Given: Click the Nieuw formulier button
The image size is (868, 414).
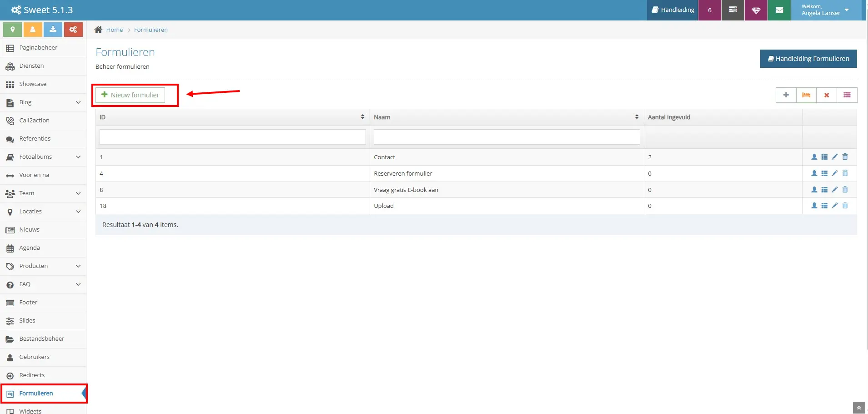Looking at the screenshot, I should click(x=130, y=95).
